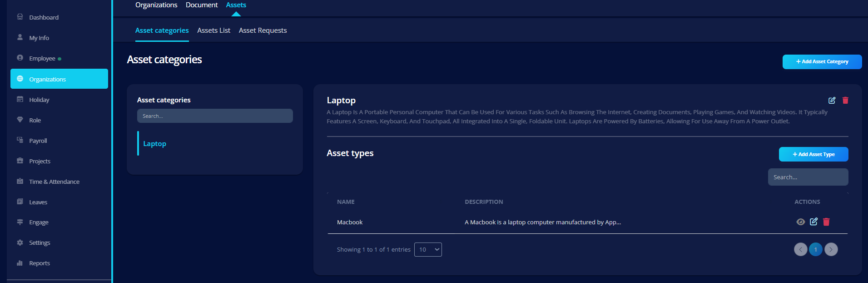Screen dimensions: 868x283
Task: Open Projects briefcase icon
Action: 20,161
